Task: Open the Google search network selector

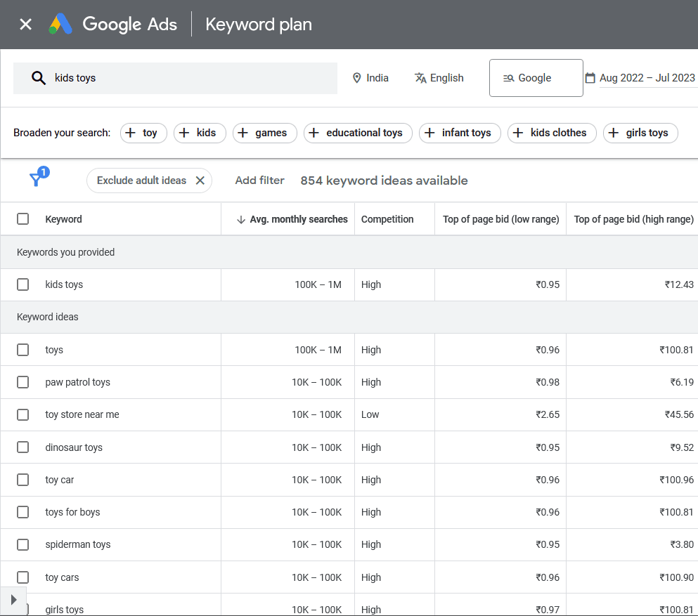Action: coord(536,78)
